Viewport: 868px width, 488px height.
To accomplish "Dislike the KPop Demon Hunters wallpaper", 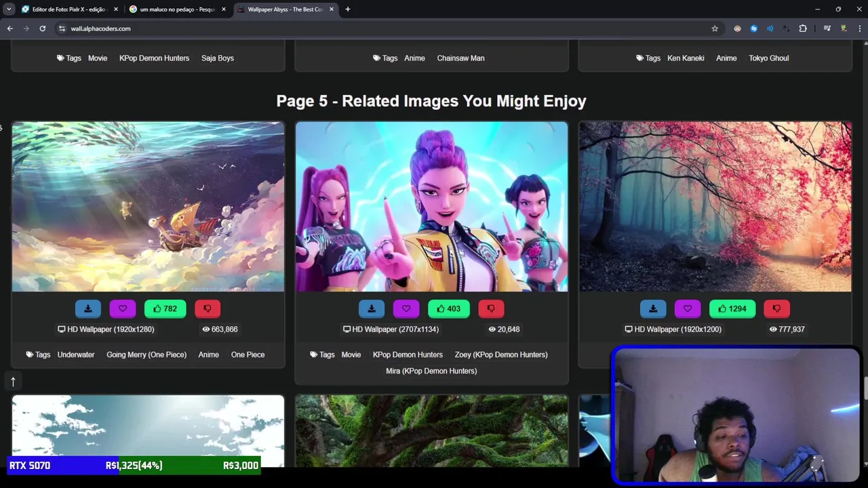I will (491, 308).
